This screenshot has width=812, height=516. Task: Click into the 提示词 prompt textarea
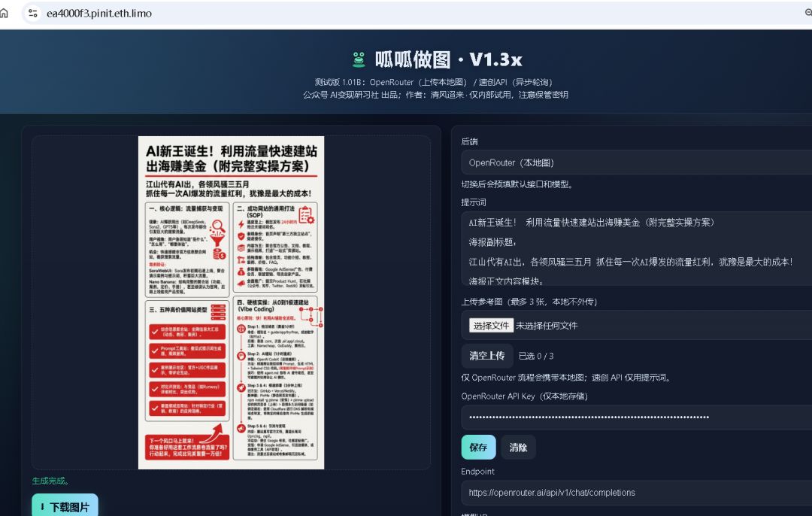coord(637,248)
